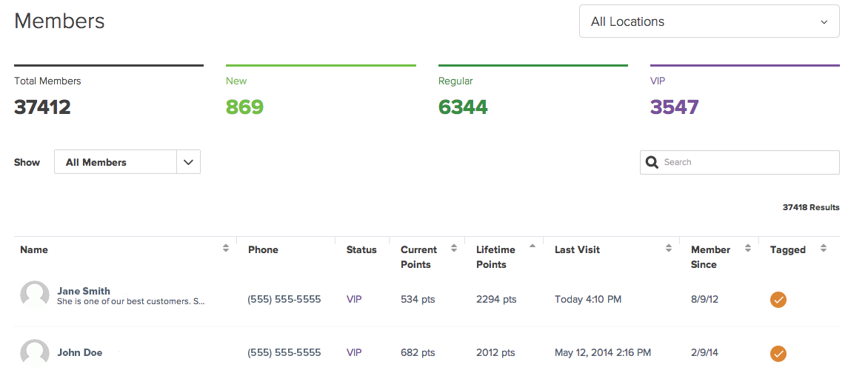This screenshot has width=868, height=373.
Task: Sort by Name column arrows
Action: click(226, 249)
